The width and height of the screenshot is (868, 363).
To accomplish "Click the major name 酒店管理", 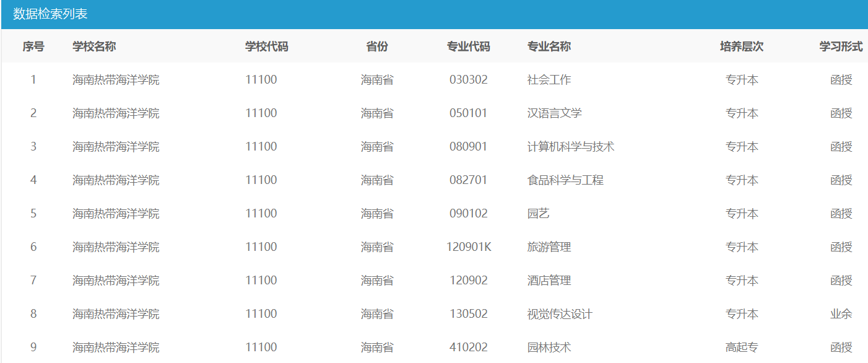I will click(x=549, y=281).
